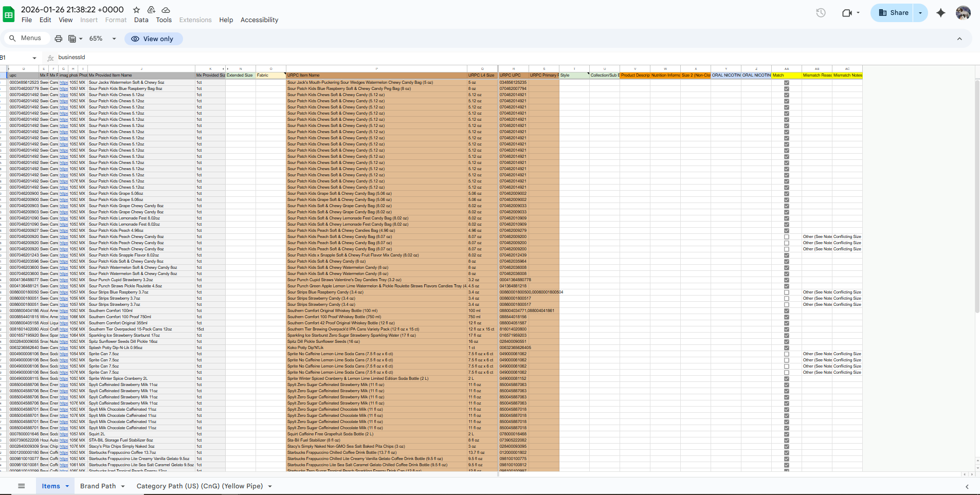Open the image link in Sour Jacks row

point(64,82)
